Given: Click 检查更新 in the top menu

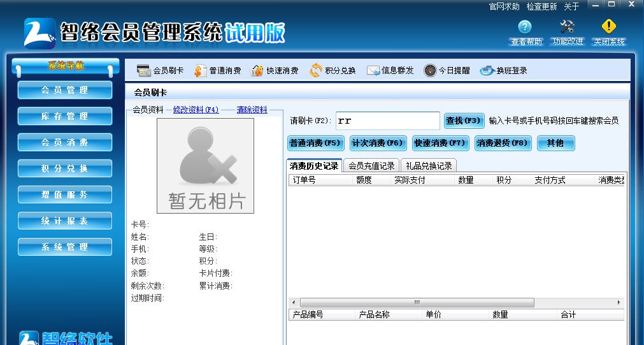Looking at the screenshot, I should 541,6.
